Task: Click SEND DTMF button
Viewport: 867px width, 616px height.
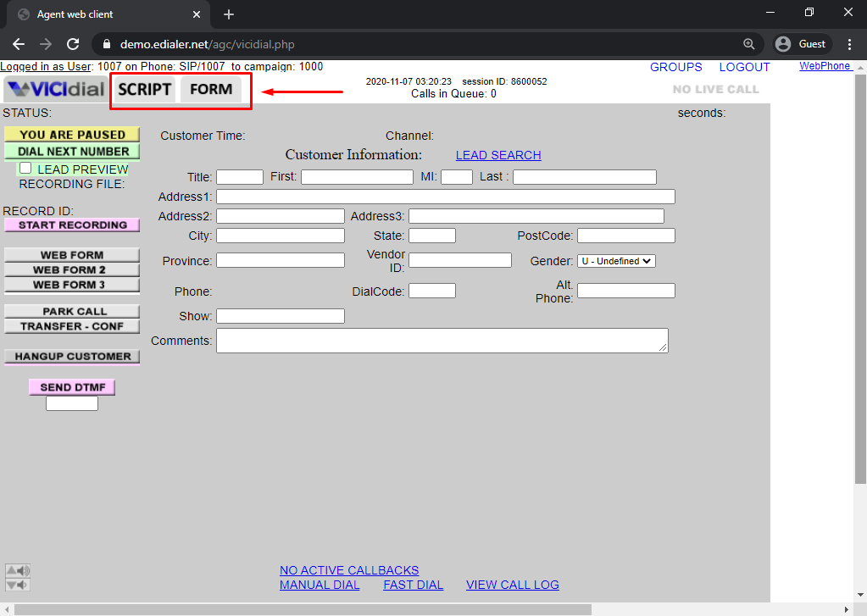Action: point(72,387)
